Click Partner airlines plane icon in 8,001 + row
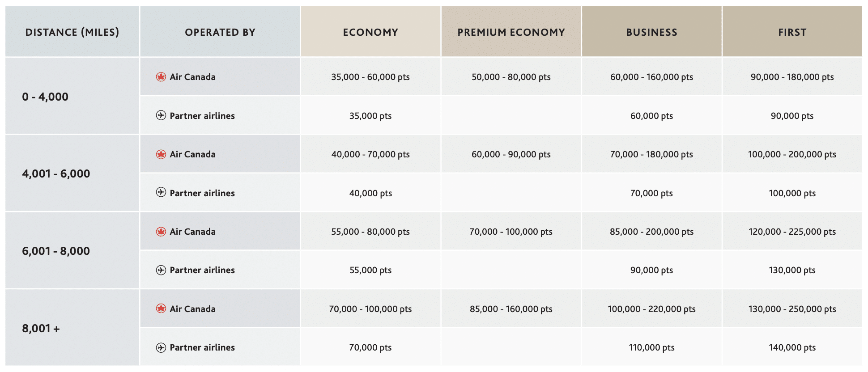 click(161, 347)
